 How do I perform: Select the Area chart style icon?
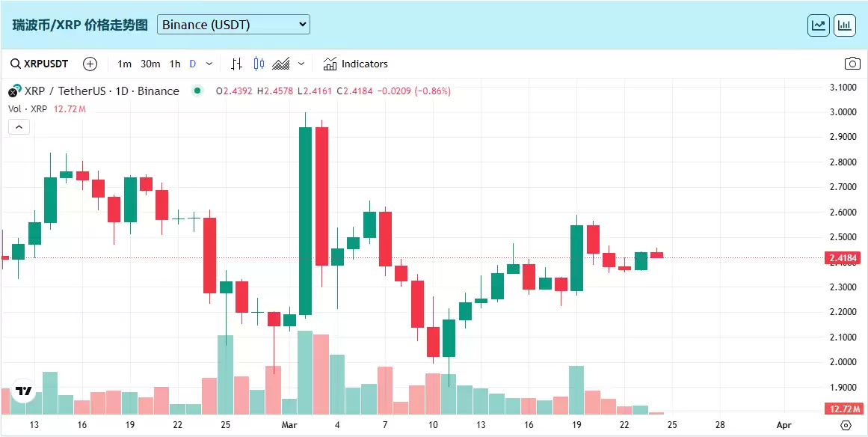pos(281,64)
